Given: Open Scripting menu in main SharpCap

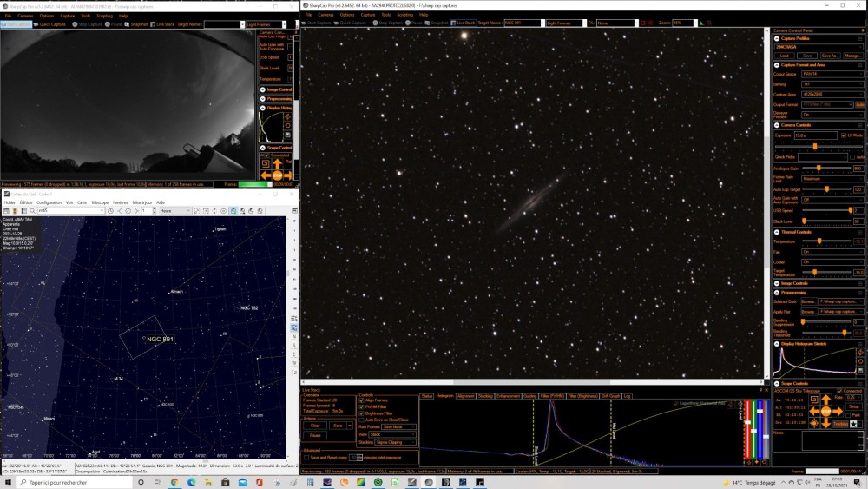Looking at the screenshot, I should tap(404, 15).
